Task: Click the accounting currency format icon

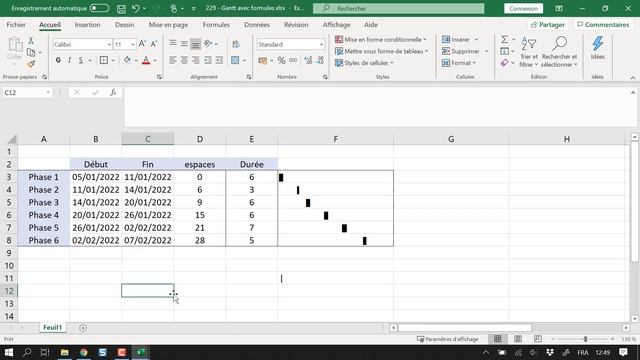Action: pos(262,60)
